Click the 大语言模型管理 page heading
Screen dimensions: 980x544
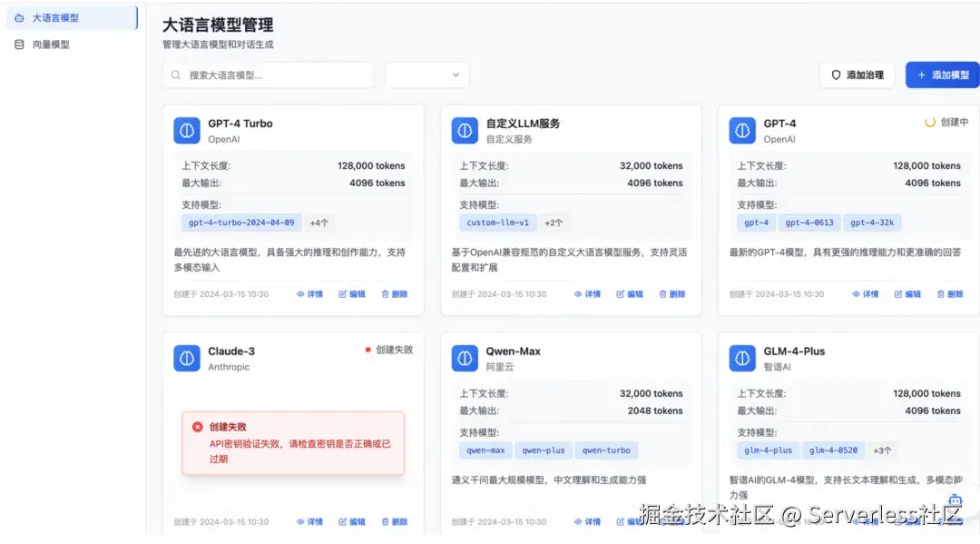[218, 25]
